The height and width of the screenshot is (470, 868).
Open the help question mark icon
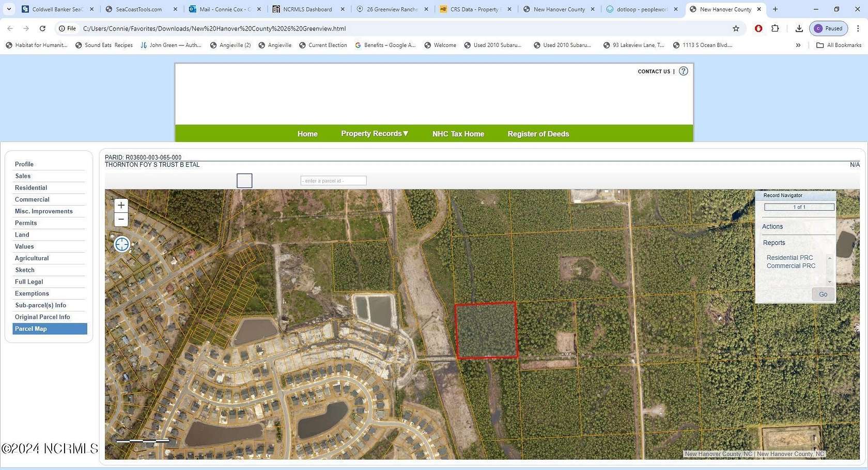684,71
